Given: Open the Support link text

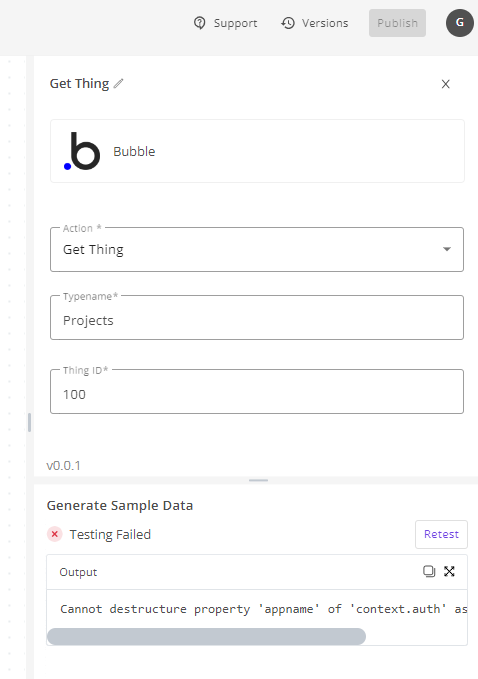Looking at the screenshot, I should point(235,23).
